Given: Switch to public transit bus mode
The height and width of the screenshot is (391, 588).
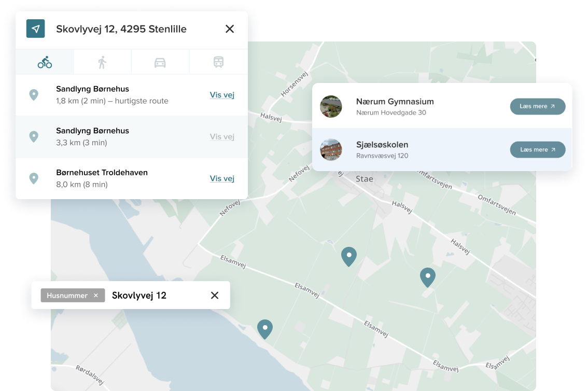Looking at the screenshot, I should pos(218,62).
